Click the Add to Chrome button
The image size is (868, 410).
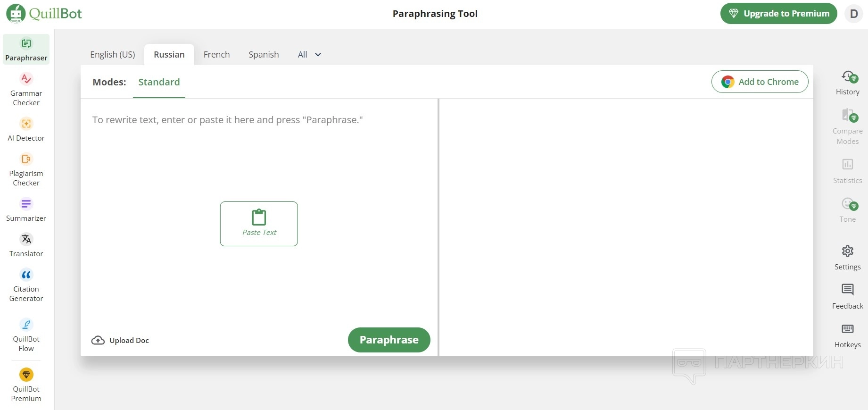[760, 82]
